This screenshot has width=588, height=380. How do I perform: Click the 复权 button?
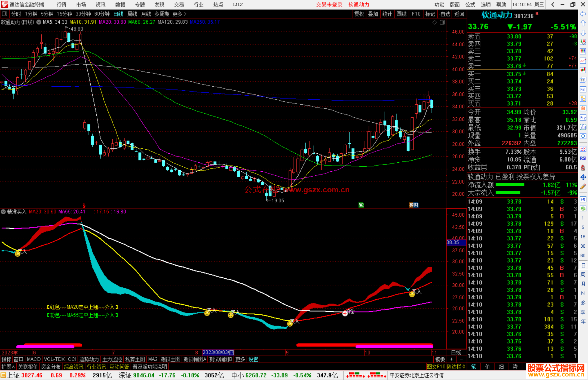tap(359, 14)
